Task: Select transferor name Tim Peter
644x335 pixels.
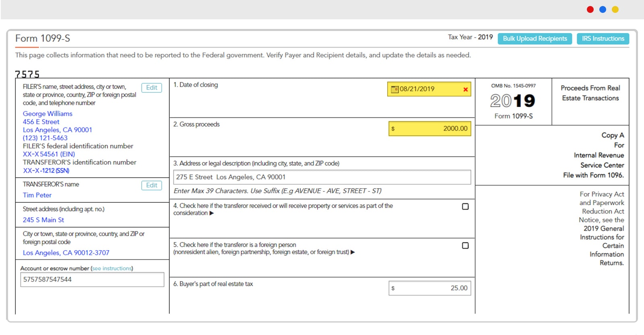Action: (x=37, y=195)
